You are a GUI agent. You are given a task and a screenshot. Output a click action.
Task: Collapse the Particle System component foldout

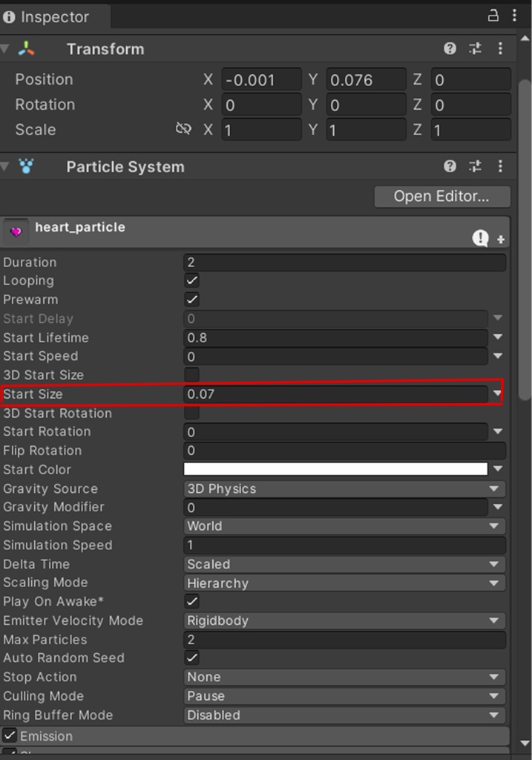(x=5, y=167)
